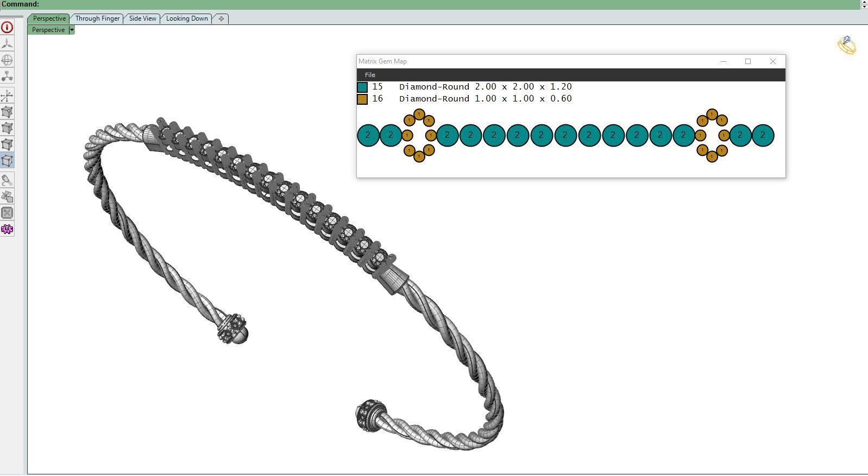Click the Perspective viewport title label
This screenshot has width=868, height=476.
(x=48, y=30)
